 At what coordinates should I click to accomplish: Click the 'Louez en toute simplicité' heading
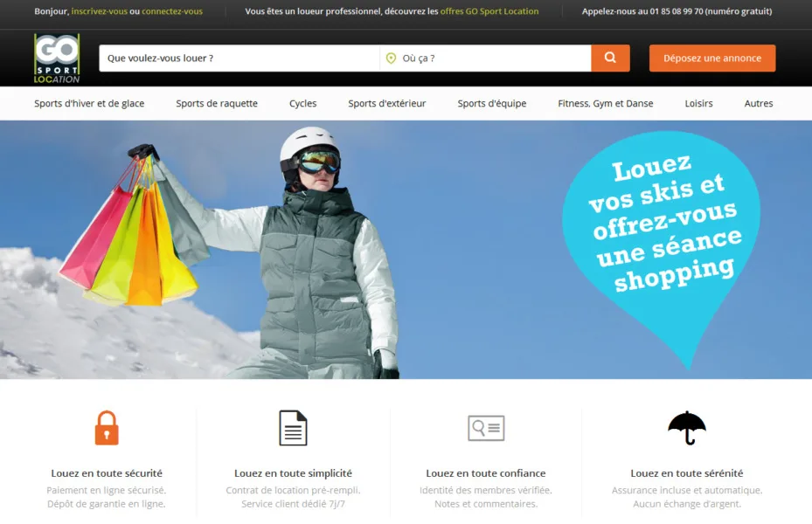click(x=293, y=473)
